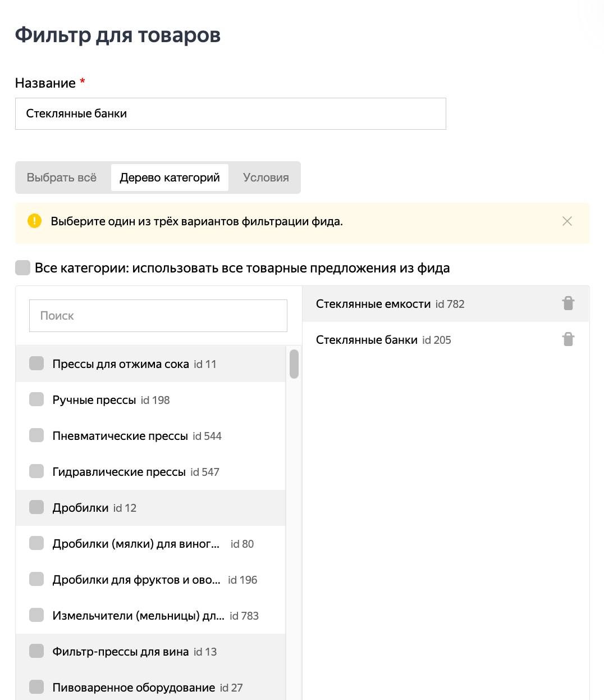Check the Дробилки id 12 checkbox

tap(36, 508)
